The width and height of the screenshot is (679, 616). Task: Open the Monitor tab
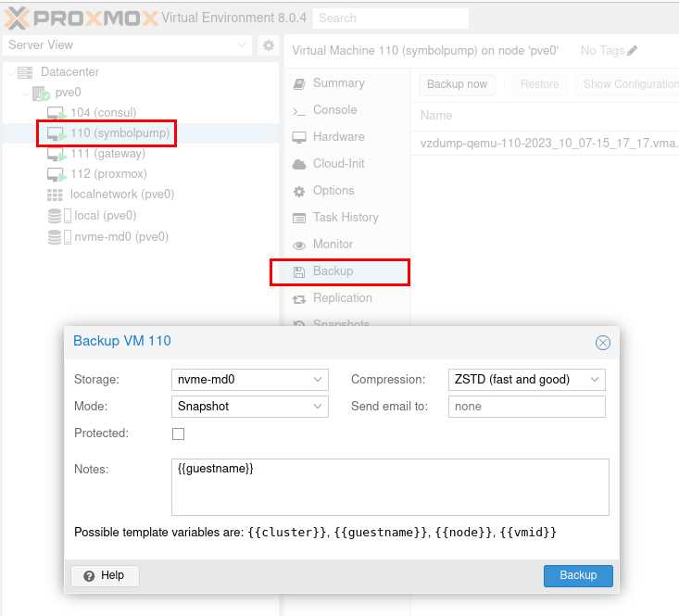coord(333,245)
